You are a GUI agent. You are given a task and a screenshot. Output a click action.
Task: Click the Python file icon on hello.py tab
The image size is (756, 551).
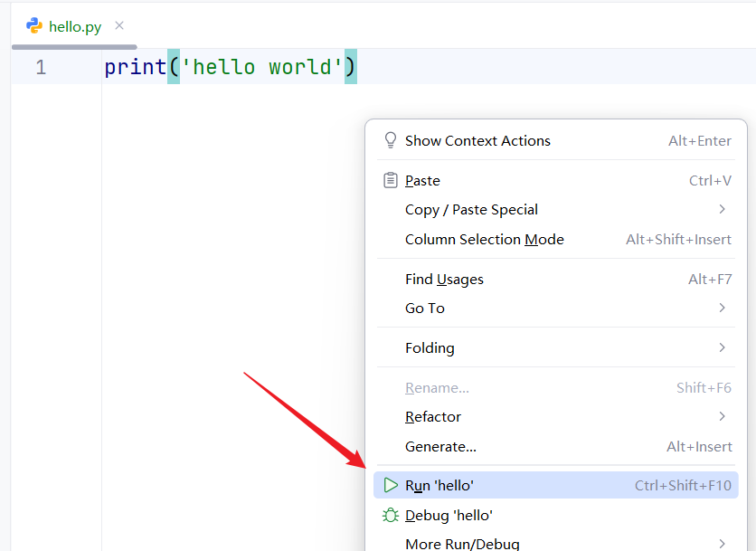pyautogui.click(x=34, y=25)
